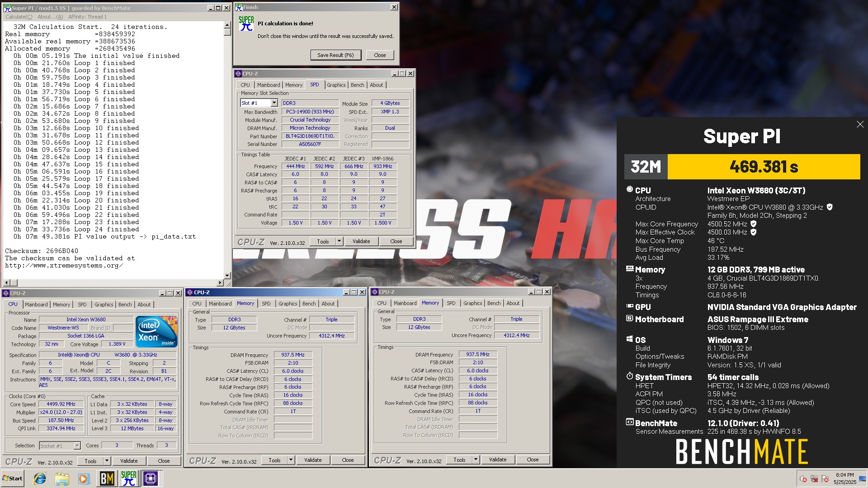Viewport: 868px width, 488px height.
Task: Click the Windows OS icon in BenchMate panel
Action: (x=629, y=339)
